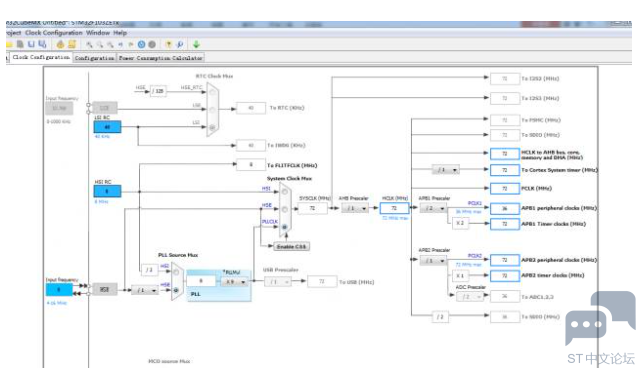Viewport: 644px width, 374px height.
Task: Open the AHB Prescaler dropdown
Action: point(355,209)
